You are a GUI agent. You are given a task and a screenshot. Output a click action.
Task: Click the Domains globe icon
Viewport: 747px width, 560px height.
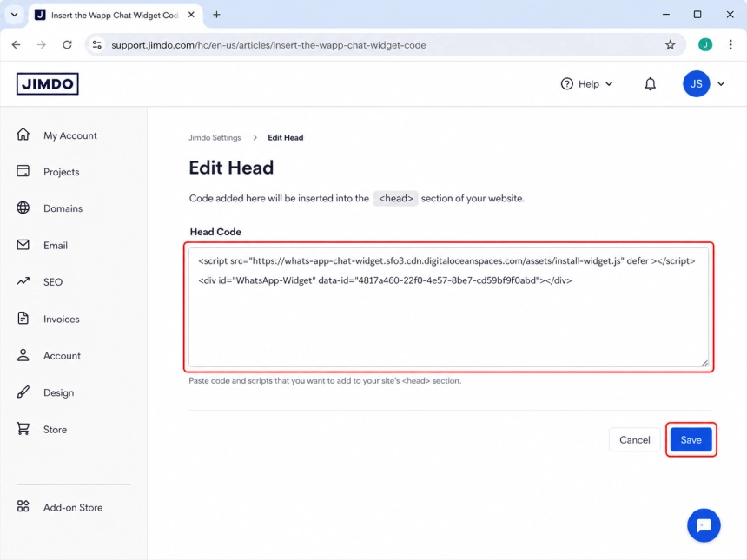(23, 208)
